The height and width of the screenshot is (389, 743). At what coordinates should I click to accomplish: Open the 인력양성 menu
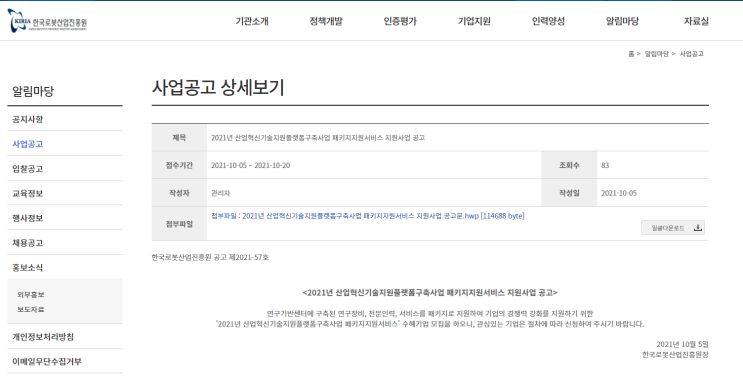(x=548, y=21)
